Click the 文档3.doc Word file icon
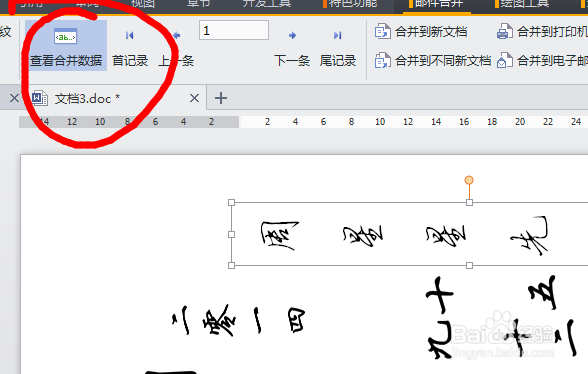 click(39, 98)
